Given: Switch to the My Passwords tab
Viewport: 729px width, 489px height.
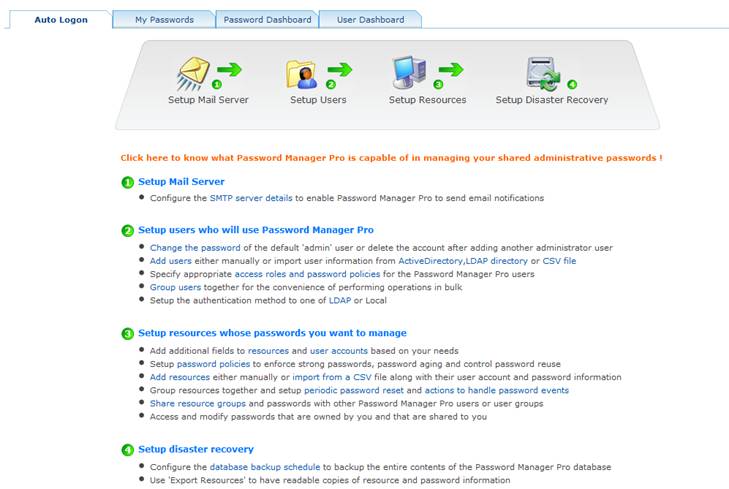Looking at the screenshot, I should pyautogui.click(x=164, y=20).
